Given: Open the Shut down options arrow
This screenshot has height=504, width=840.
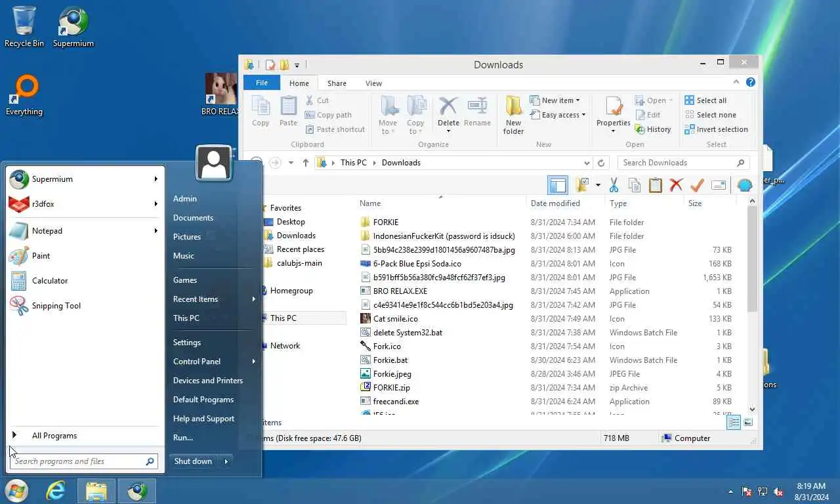Looking at the screenshot, I should click(226, 461).
